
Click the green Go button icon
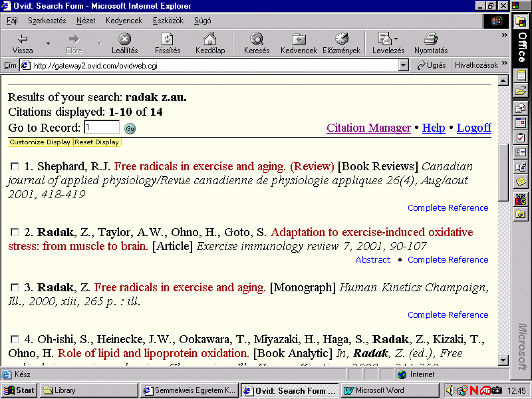click(x=130, y=128)
